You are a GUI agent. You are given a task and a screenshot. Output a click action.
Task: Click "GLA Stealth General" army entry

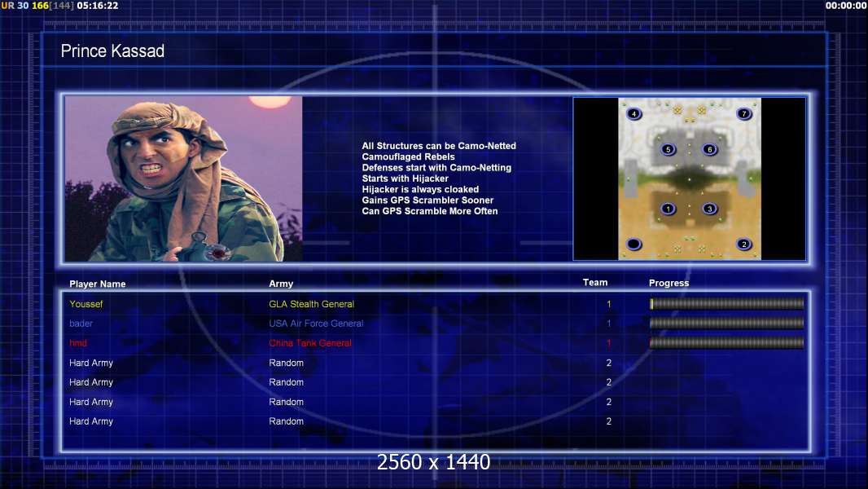[311, 304]
